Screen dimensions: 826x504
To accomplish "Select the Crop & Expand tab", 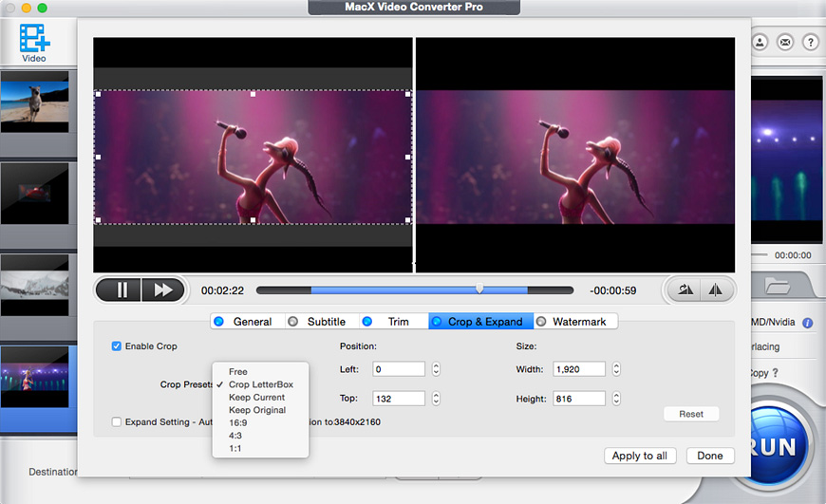I will (x=481, y=321).
